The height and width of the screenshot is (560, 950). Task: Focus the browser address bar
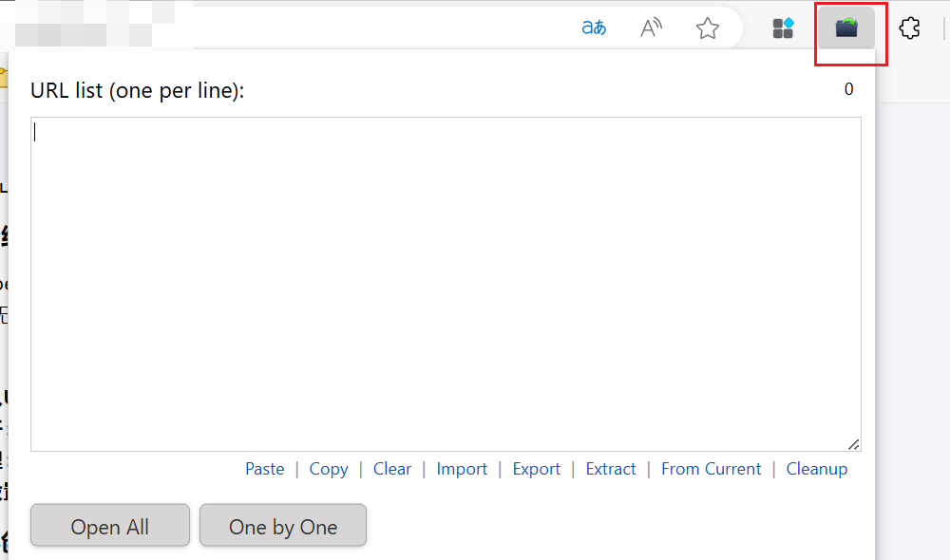(x=380, y=28)
